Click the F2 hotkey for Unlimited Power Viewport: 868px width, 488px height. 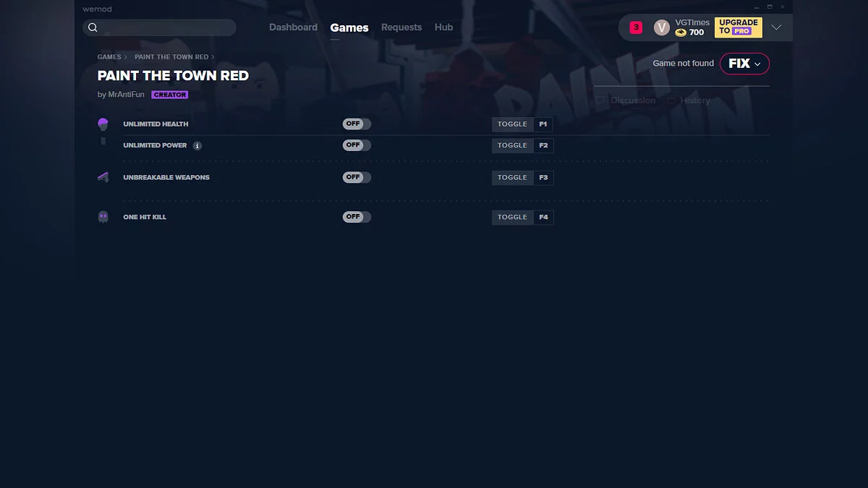(x=543, y=145)
